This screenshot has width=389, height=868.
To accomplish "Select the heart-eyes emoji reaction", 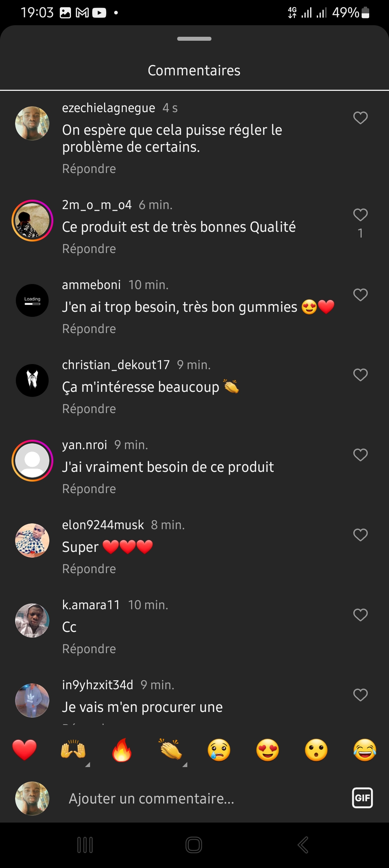I will click(x=268, y=750).
